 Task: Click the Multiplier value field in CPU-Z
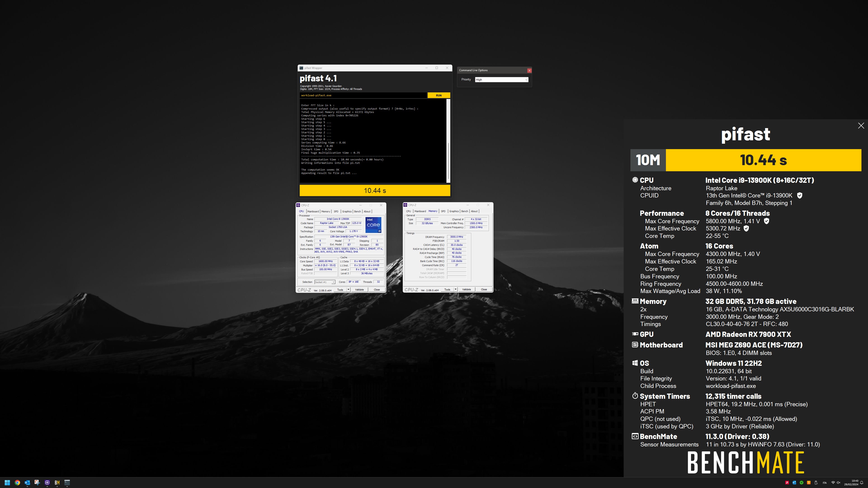tap(325, 265)
